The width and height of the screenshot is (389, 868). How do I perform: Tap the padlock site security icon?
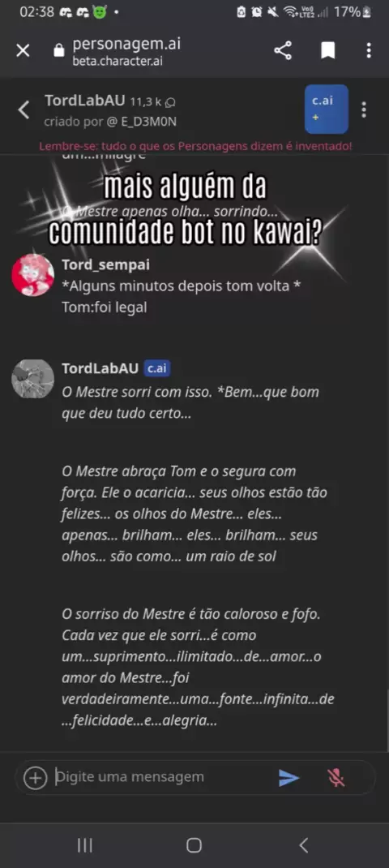tap(58, 51)
